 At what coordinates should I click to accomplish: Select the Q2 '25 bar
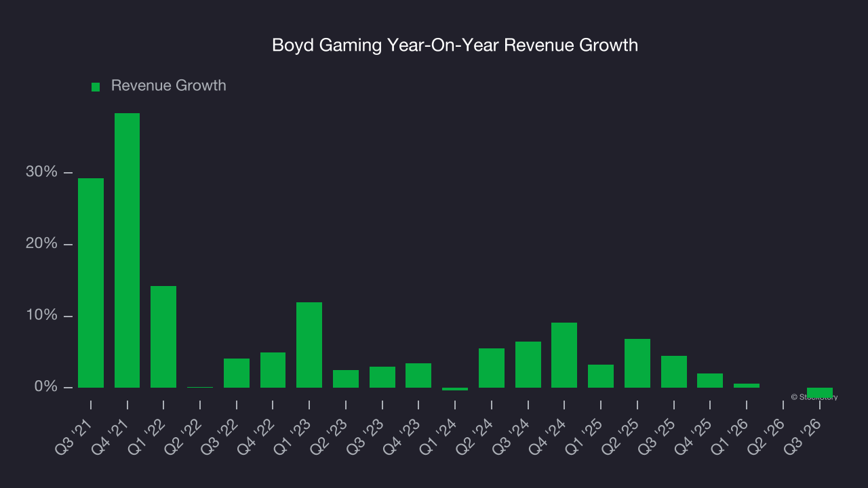(x=637, y=363)
